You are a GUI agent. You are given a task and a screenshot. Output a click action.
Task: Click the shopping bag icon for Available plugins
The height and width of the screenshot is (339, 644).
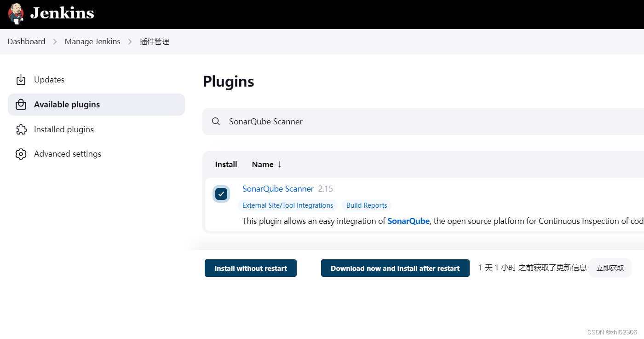point(21,105)
